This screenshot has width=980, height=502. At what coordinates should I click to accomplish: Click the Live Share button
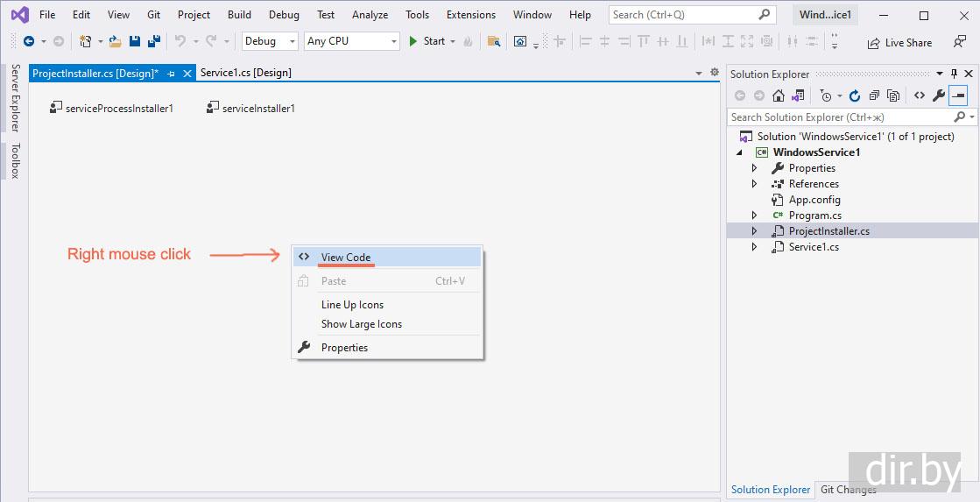click(899, 43)
